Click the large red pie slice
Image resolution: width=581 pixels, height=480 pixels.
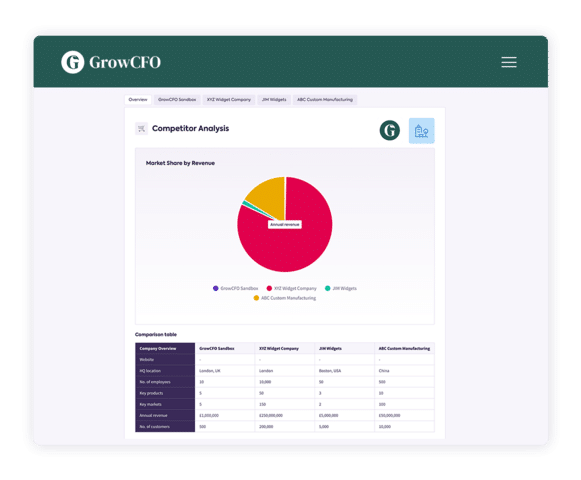(x=293, y=248)
